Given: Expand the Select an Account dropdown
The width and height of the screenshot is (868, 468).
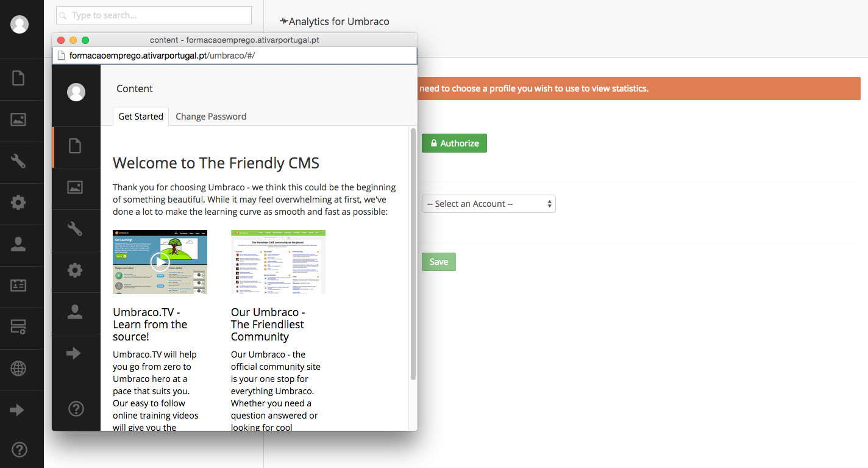Looking at the screenshot, I should [488, 204].
